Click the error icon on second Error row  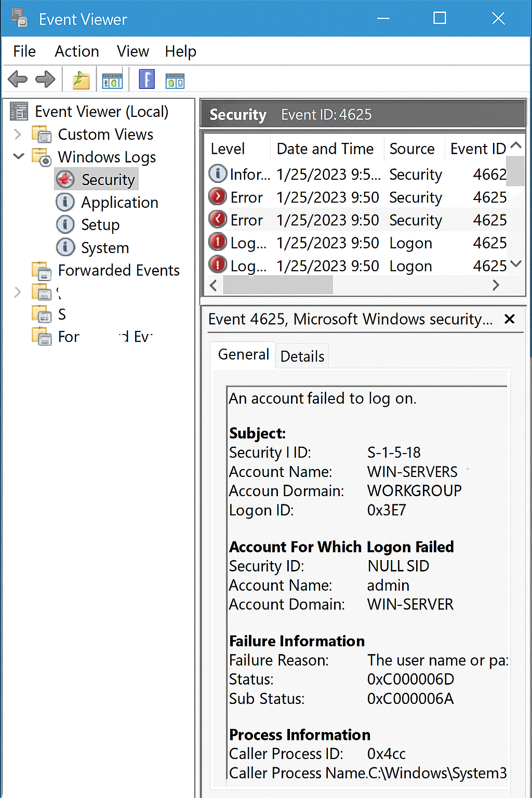(218, 219)
